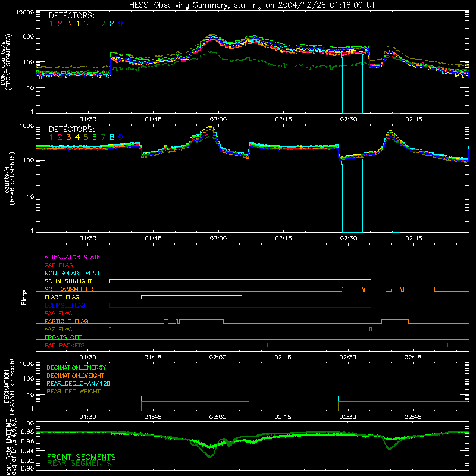Click the 0.98 livetime axis tick label
The image size is (476, 476).
[x=27, y=432]
